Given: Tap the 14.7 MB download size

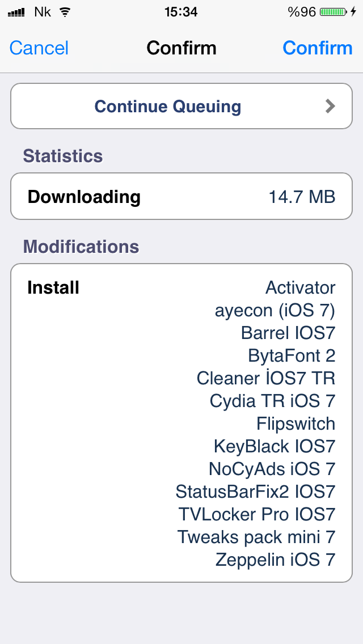Looking at the screenshot, I should coord(302,197).
